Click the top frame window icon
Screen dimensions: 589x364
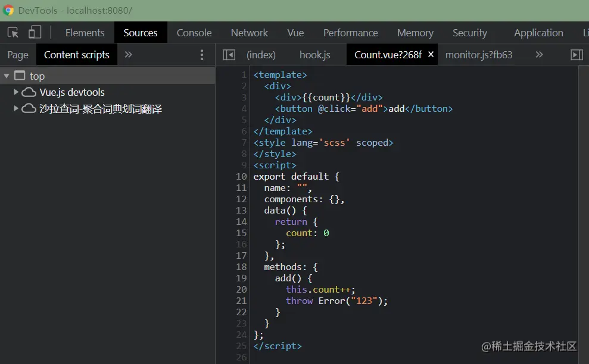point(20,76)
